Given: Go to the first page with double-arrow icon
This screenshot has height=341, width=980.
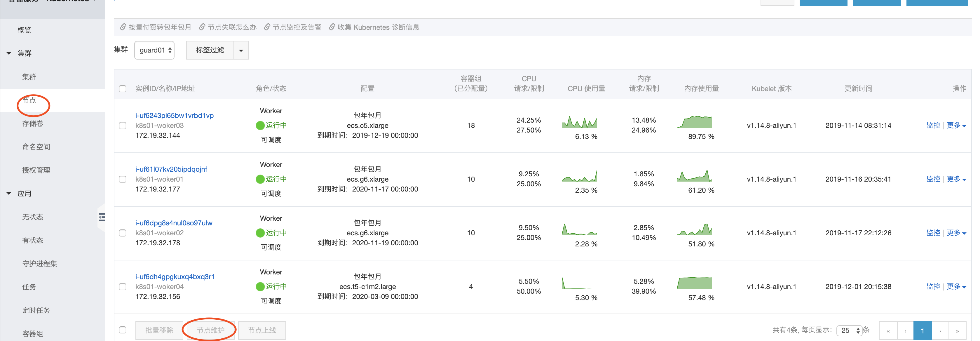Looking at the screenshot, I should point(888,331).
